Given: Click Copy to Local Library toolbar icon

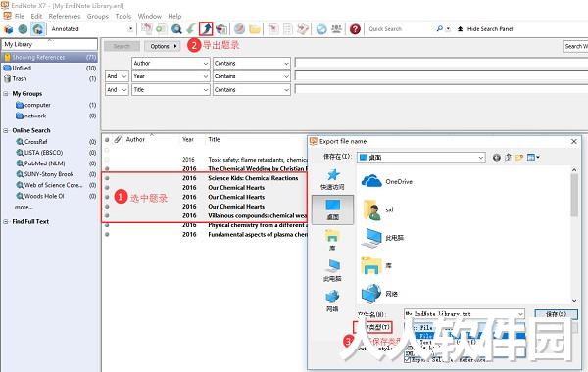Looking at the screenshot, I should click(147, 28).
